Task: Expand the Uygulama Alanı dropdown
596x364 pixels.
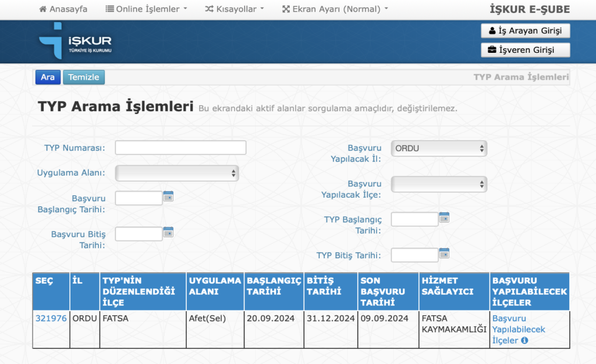Action: tap(177, 173)
